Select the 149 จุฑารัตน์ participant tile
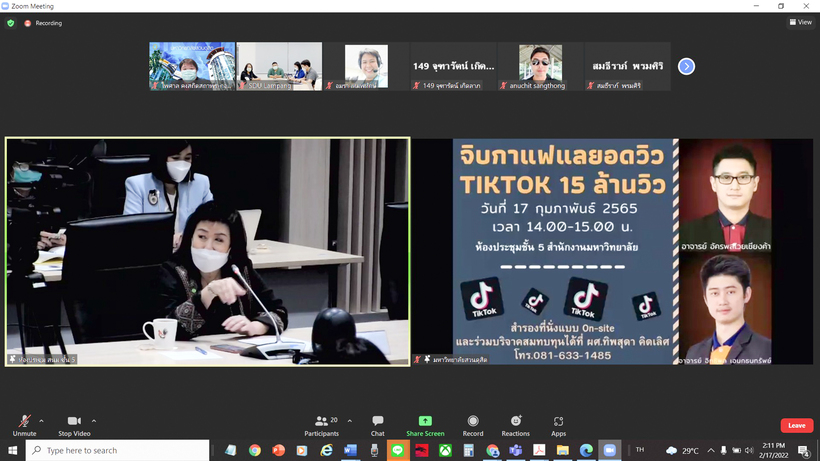This screenshot has width=820, height=461. pyautogui.click(x=453, y=66)
